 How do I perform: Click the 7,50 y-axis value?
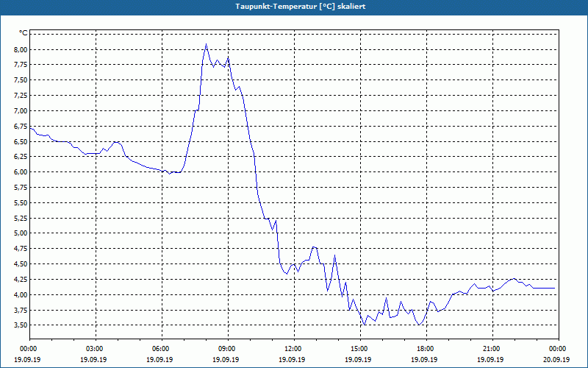click(21, 80)
